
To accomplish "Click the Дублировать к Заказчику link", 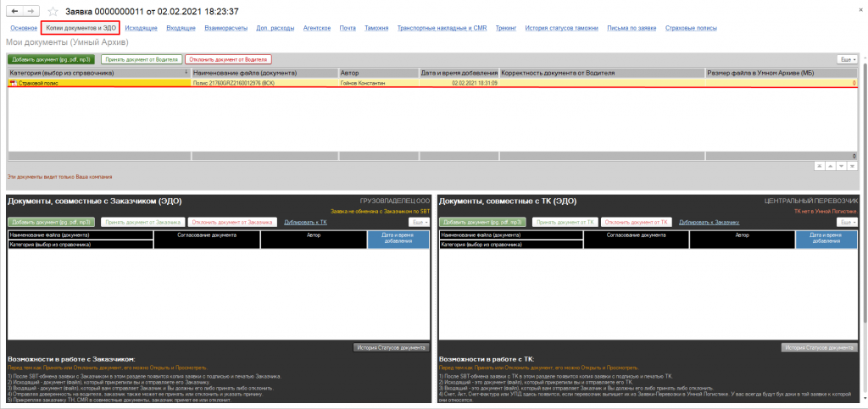I will click(709, 222).
